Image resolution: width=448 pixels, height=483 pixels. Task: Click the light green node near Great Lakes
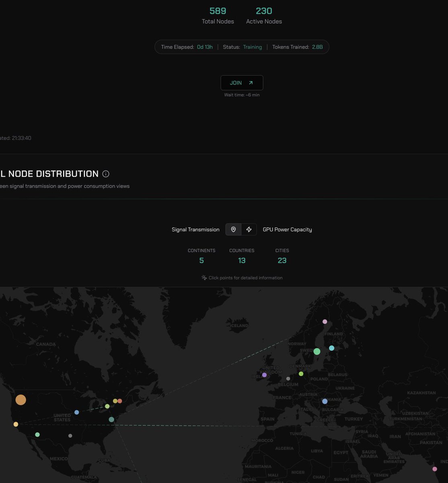(x=107, y=406)
